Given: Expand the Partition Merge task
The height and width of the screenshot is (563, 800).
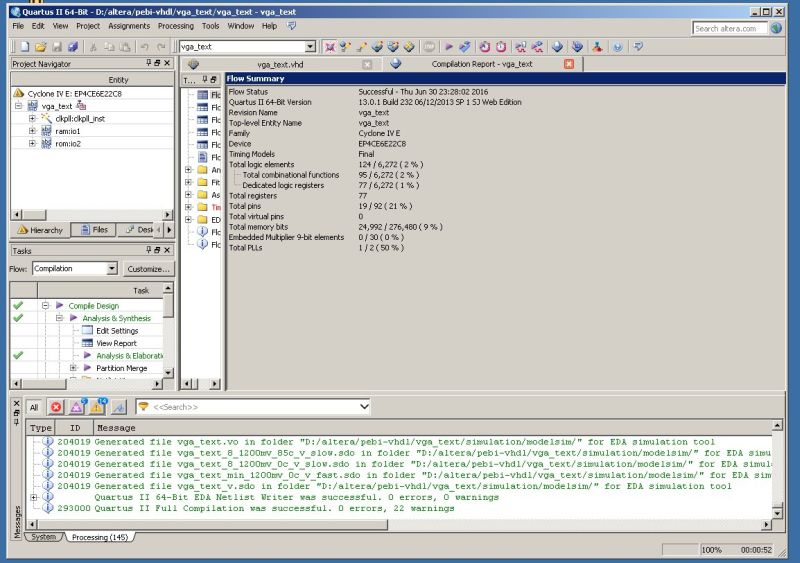Looking at the screenshot, I should click(x=73, y=368).
